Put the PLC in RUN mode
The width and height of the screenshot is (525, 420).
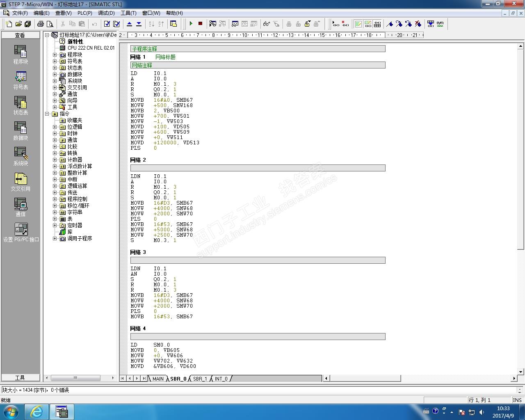click(191, 24)
